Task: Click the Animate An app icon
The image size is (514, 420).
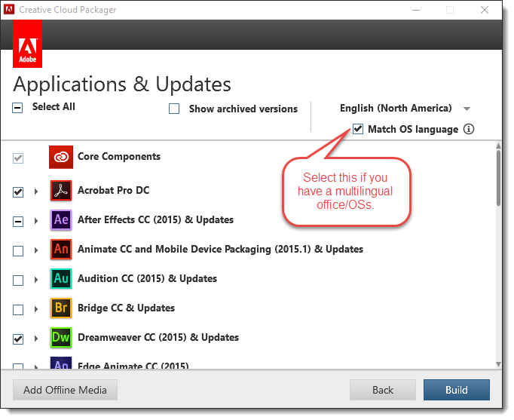Action: point(61,250)
